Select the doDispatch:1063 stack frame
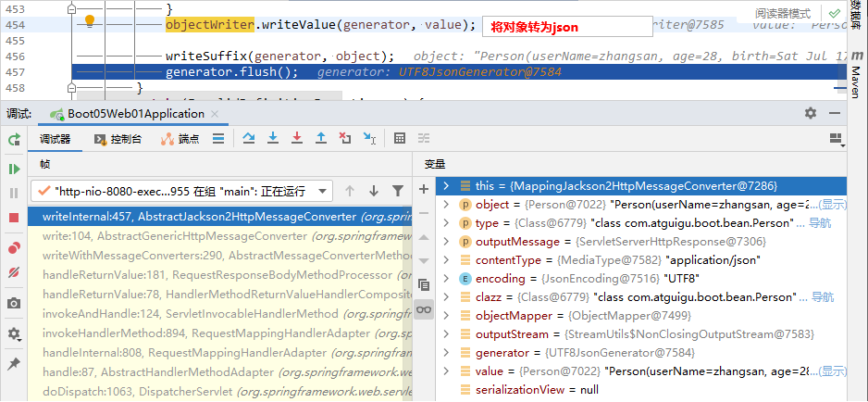Viewport: 868px width, 402px height. click(219, 392)
